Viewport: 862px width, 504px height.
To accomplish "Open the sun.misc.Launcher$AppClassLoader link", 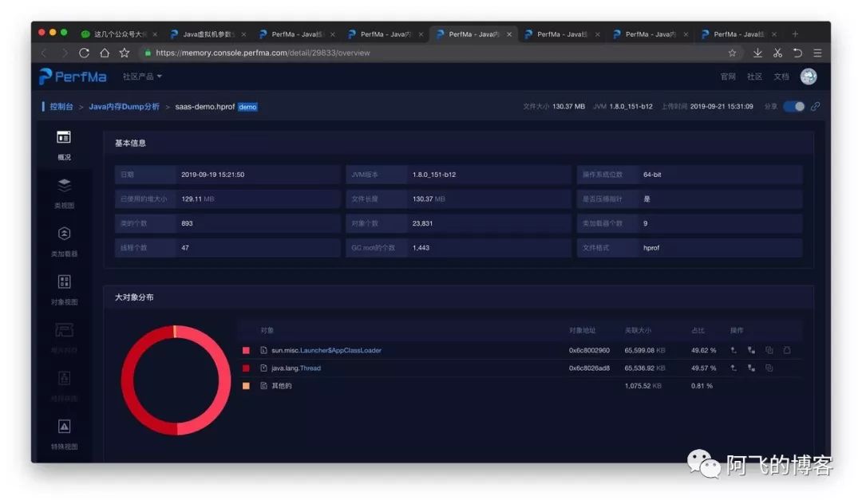I will pos(326,350).
